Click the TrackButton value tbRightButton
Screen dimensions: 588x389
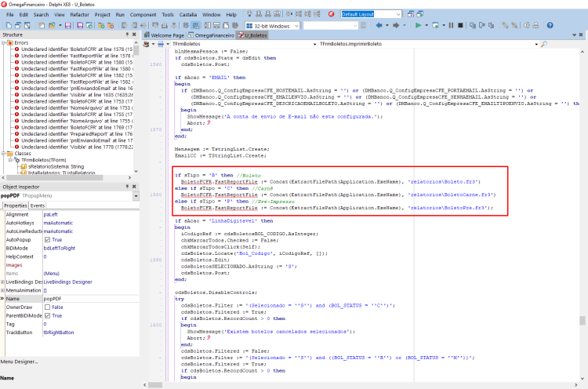pyautogui.click(x=59, y=333)
